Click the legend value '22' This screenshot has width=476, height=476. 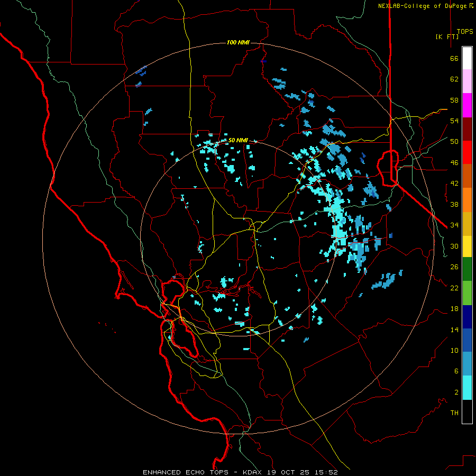[454, 288]
